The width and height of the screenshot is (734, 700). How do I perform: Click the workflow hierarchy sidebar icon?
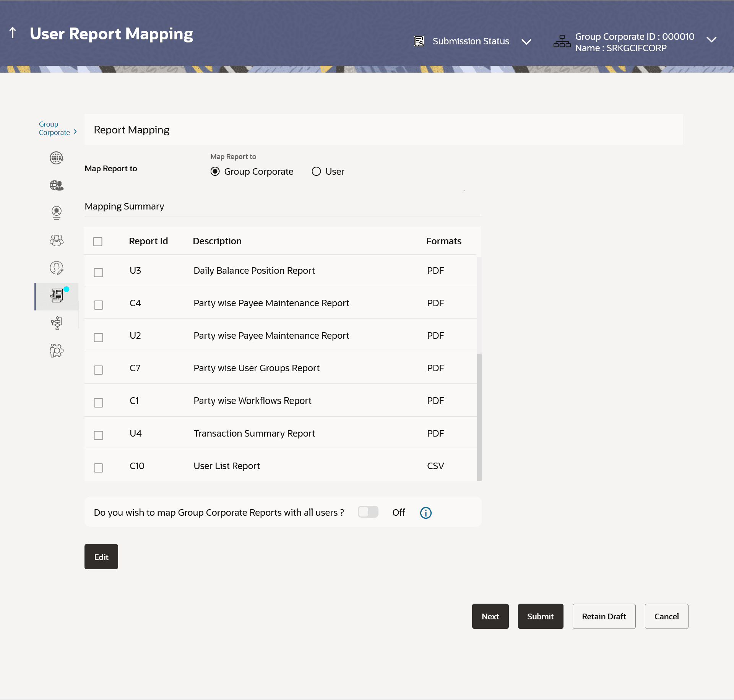pos(57,323)
